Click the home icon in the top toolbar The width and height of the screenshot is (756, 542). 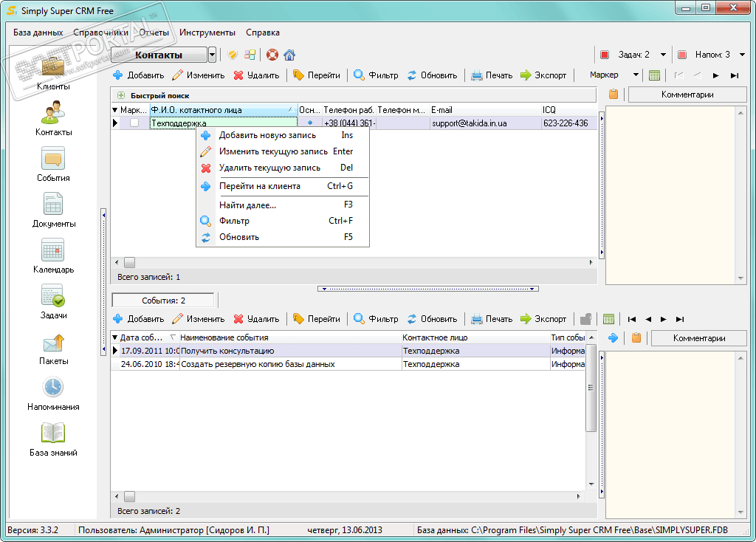[289, 55]
